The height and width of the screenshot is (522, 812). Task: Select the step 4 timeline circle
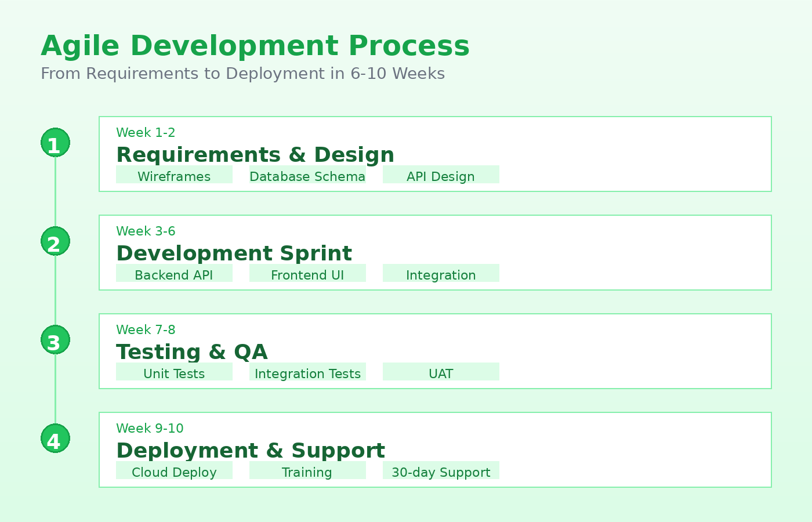click(55, 438)
